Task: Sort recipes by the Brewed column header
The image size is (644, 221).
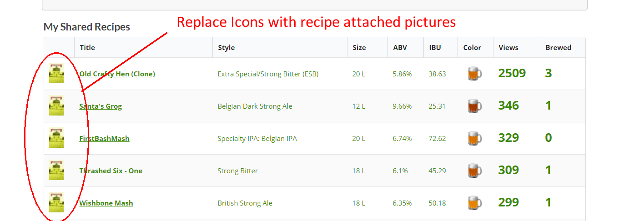Action: coord(558,47)
